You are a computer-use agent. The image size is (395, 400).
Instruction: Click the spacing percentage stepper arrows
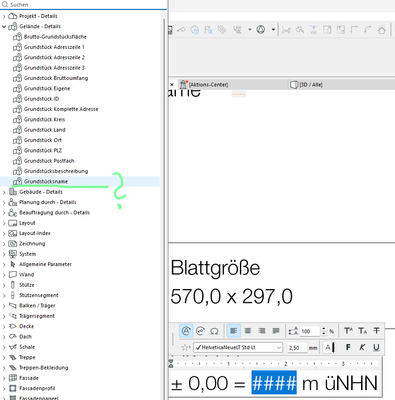324,331
